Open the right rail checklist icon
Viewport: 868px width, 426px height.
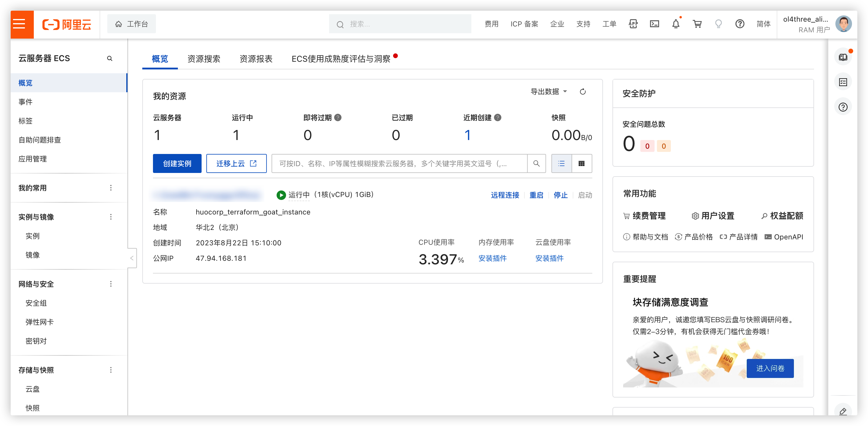pyautogui.click(x=843, y=82)
